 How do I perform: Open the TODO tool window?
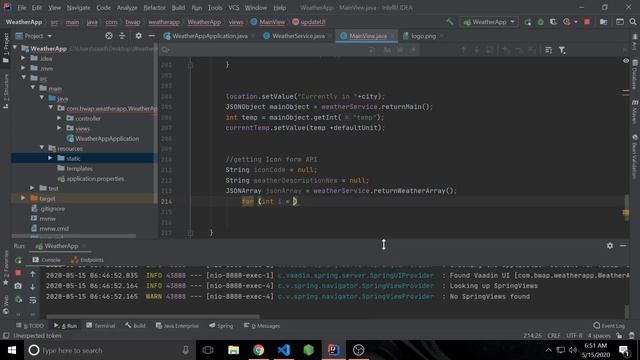[x=29, y=326]
